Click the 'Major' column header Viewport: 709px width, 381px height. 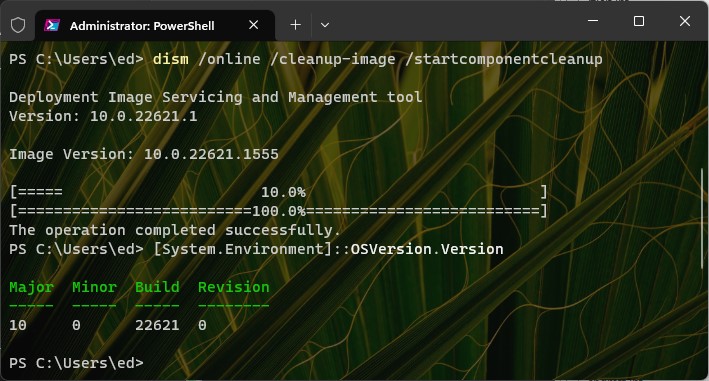point(31,287)
